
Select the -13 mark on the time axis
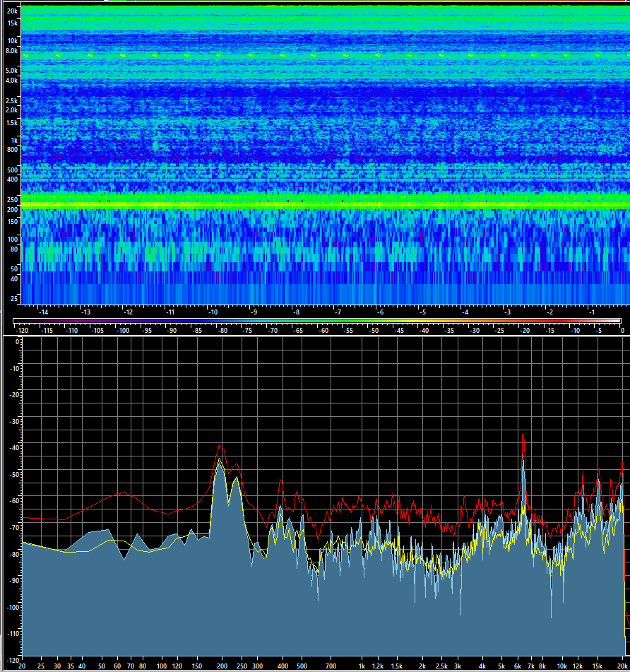pyautogui.click(x=85, y=312)
